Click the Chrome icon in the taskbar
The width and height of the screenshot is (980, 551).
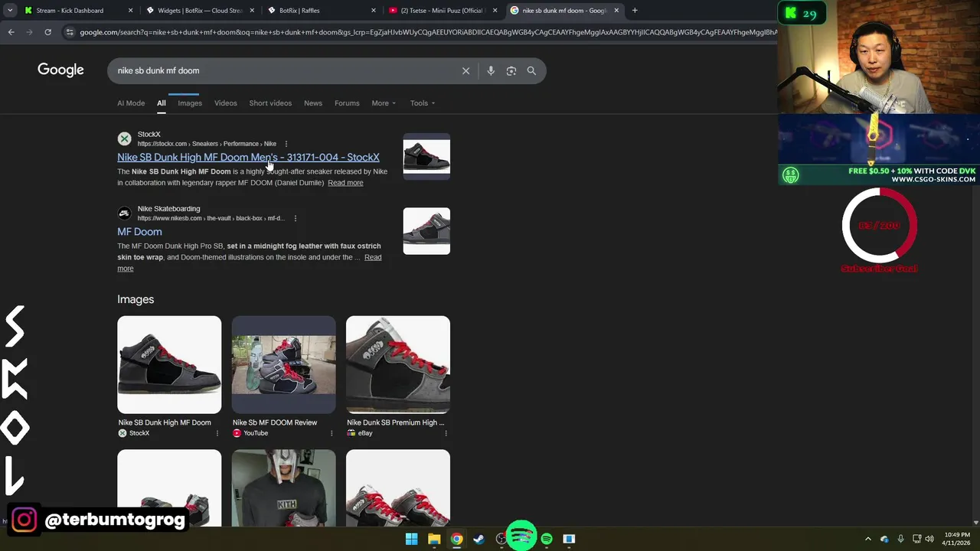click(x=456, y=539)
